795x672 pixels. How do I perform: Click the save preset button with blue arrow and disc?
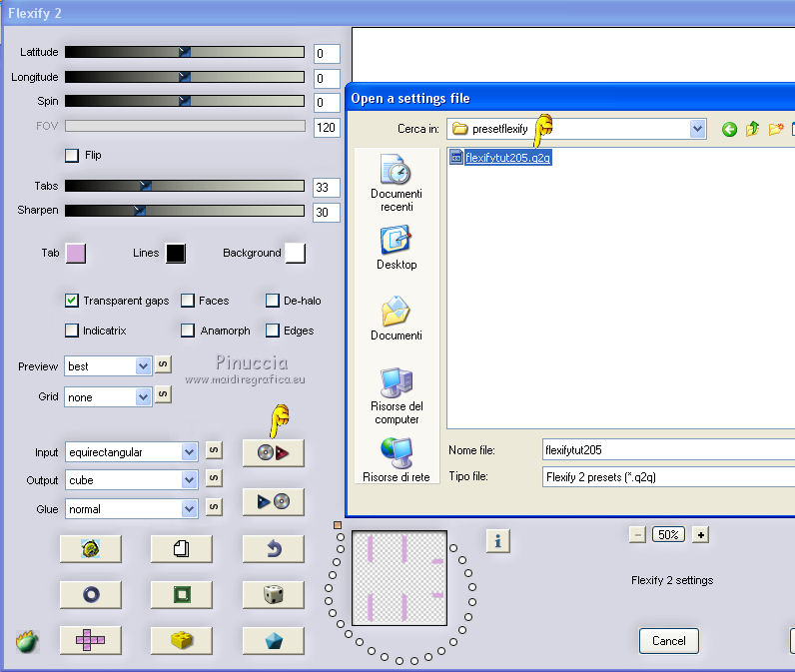pyautogui.click(x=274, y=501)
